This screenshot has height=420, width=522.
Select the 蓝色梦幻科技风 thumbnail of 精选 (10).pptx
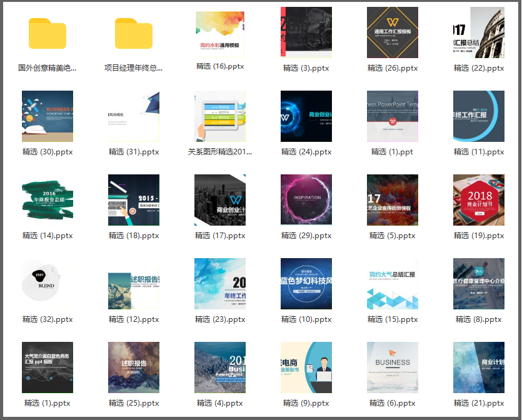[x=306, y=284]
